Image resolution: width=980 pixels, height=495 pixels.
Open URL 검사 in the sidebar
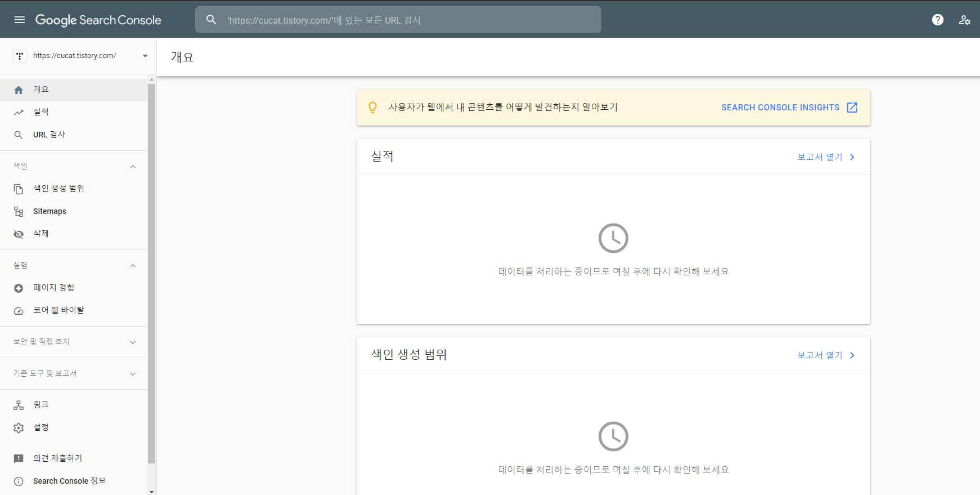pyautogui.click(x=73, y=135)
